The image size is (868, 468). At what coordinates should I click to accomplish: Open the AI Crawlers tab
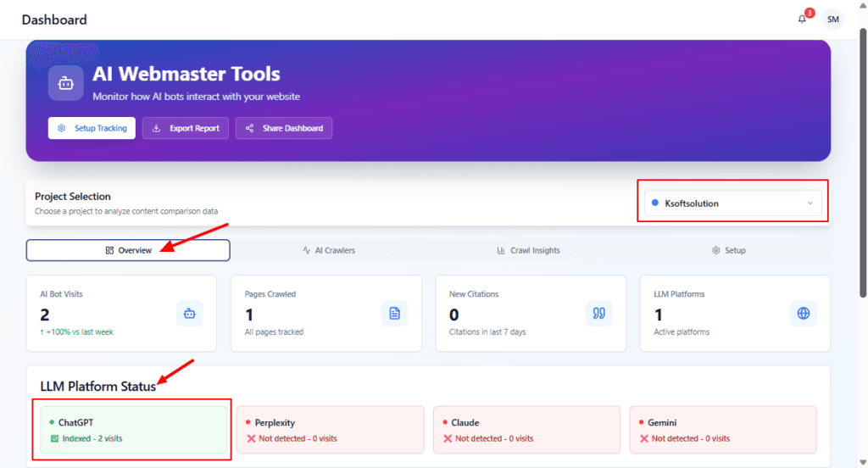coord(329,250)
